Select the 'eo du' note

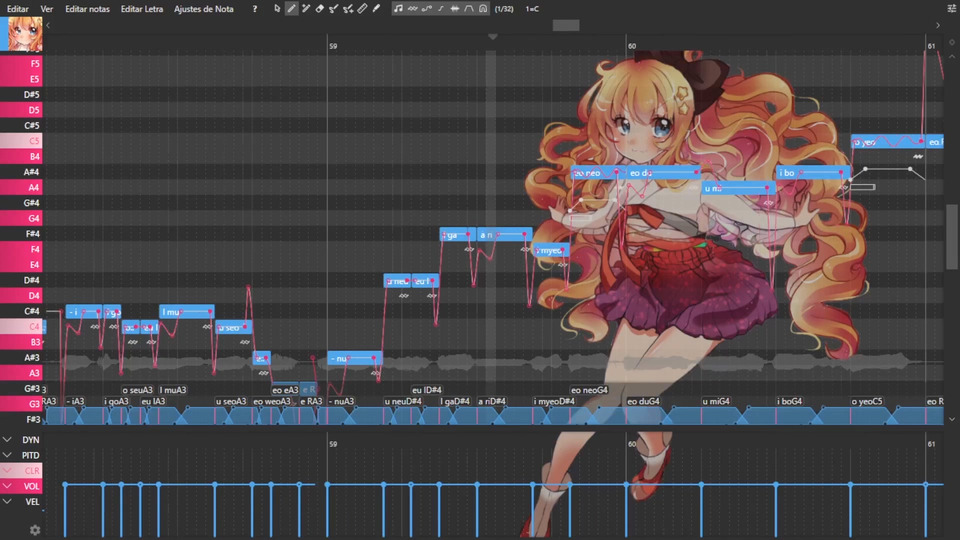[x=662, y=173]
